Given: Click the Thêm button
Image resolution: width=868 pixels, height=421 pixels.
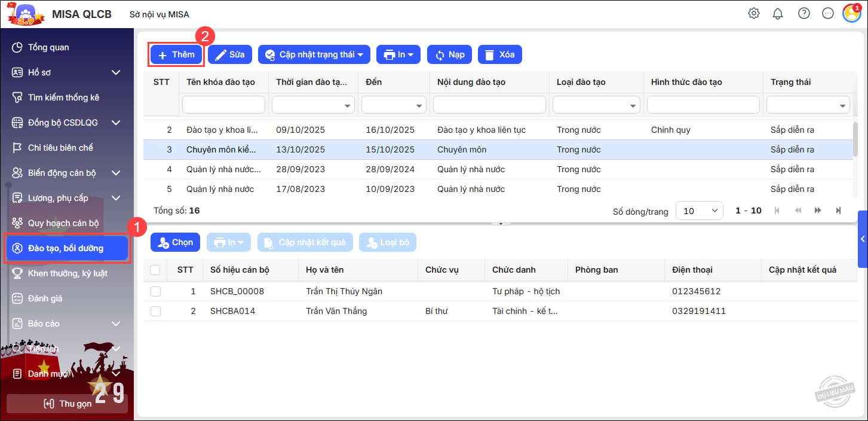Looking at the screenshot, I should click(176, 54).
